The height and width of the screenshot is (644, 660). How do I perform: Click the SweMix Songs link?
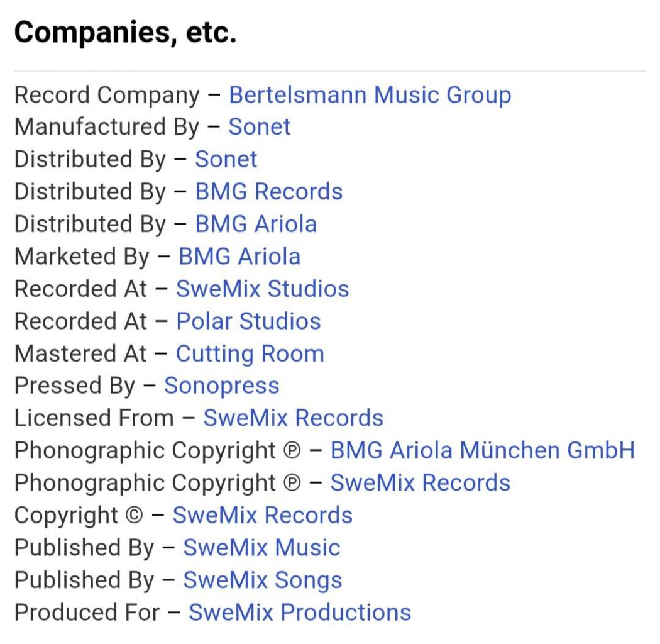click(x=262, y=580)
